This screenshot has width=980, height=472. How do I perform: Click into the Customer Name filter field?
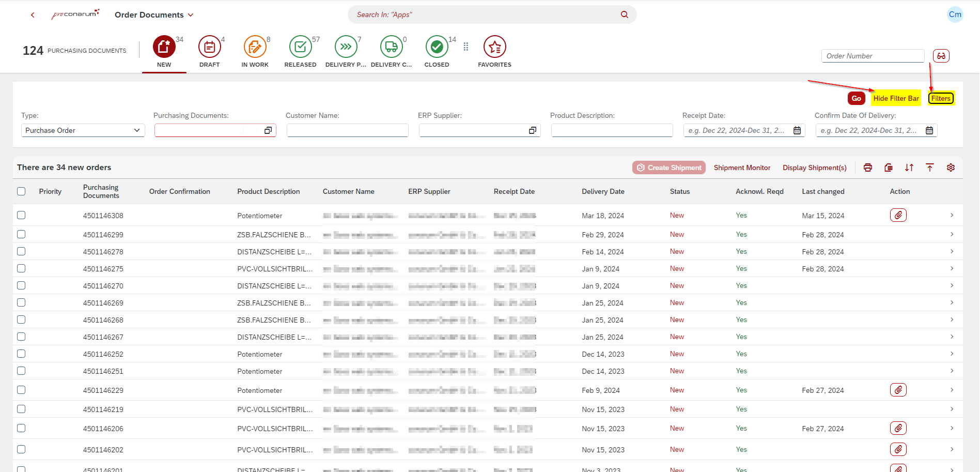[347, 130]
